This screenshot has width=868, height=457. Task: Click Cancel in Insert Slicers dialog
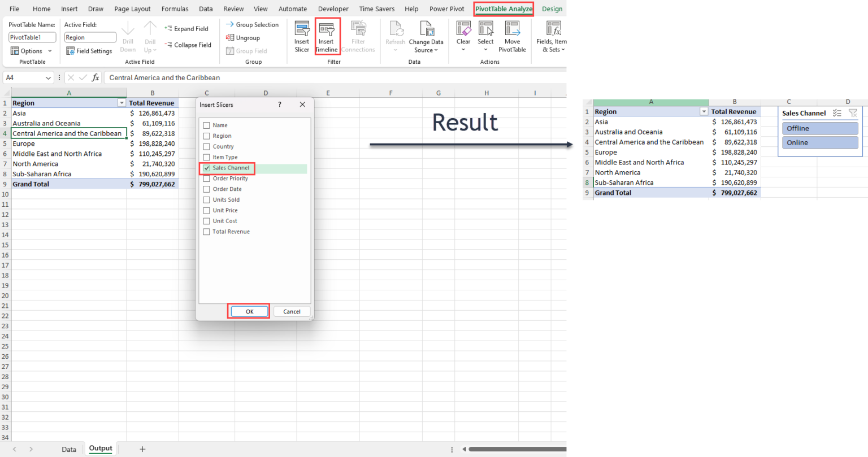292,311
